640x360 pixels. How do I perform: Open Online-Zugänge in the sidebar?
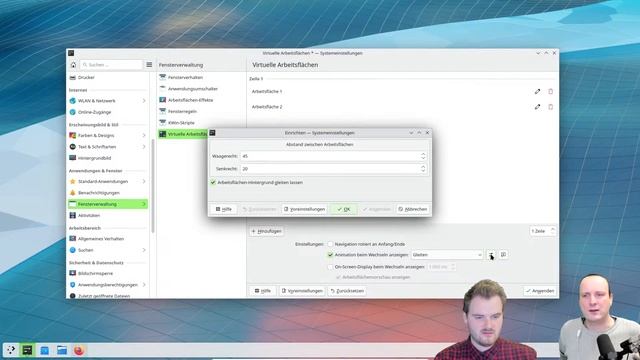(x=108, y=112)
